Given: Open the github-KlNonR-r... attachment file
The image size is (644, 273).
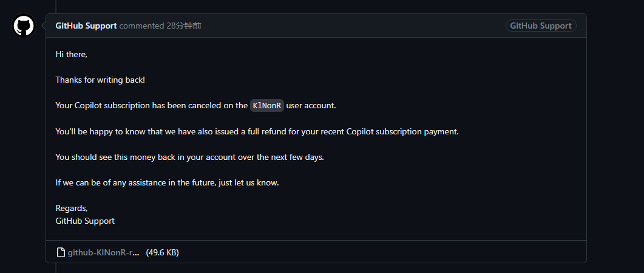Looking at the screenshot, I should click(x=103, y=252).
